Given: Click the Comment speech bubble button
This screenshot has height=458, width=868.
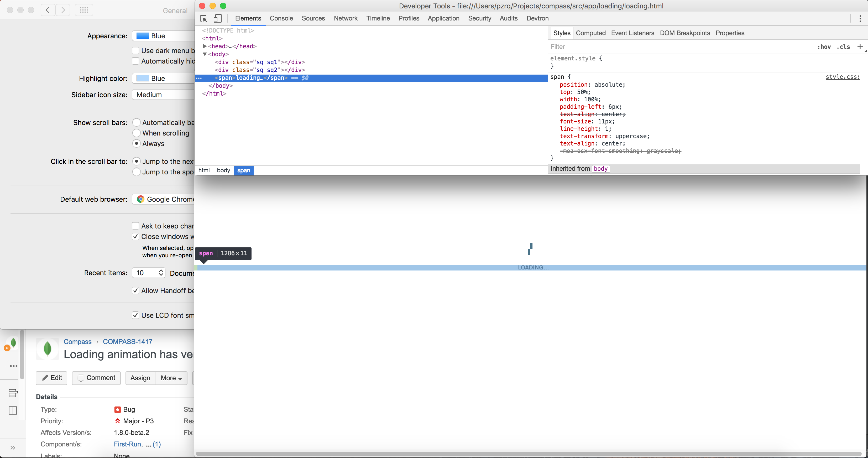Looking at the screenshot, I should tap(96, 378).
